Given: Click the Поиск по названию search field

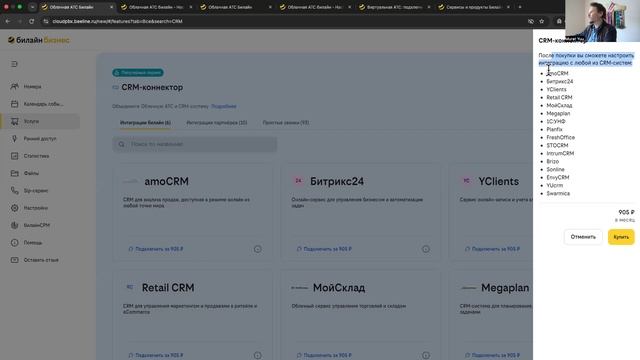Looking at the screenshot, I should coord(195,144).
